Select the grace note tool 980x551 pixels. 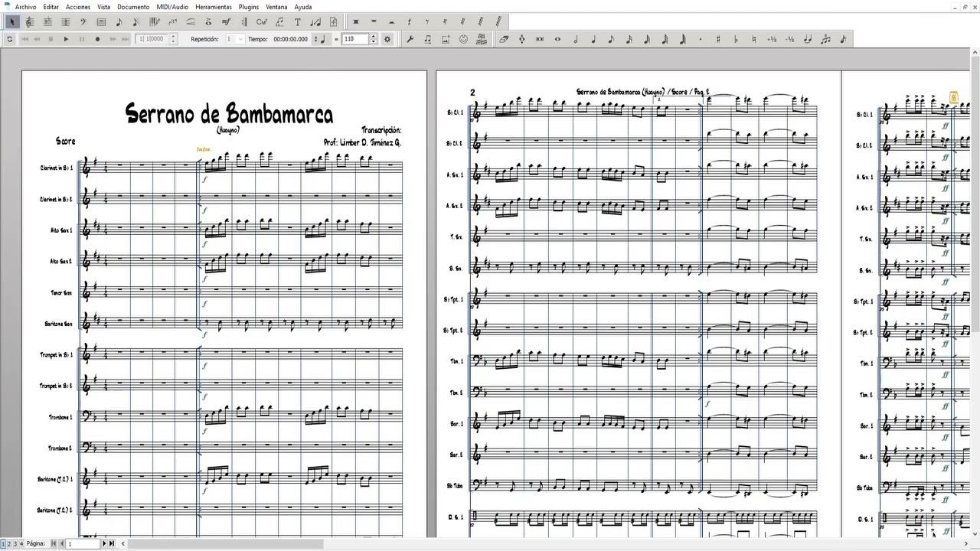[x=843, y=39]
